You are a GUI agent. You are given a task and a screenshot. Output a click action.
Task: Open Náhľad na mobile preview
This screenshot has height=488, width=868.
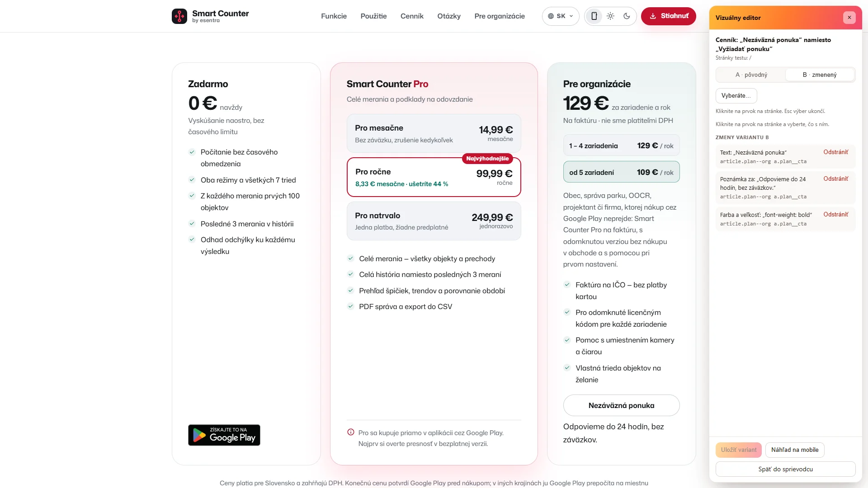(795, 450)
